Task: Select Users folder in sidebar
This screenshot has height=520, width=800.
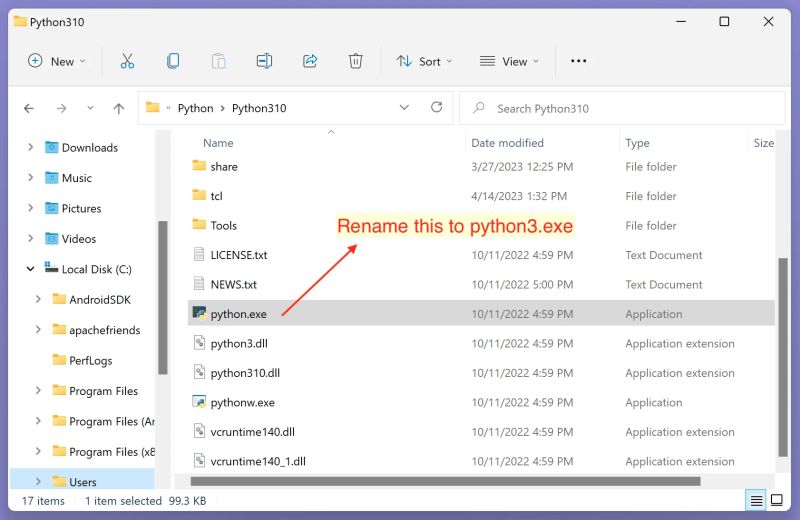Action: coord(83,482)
